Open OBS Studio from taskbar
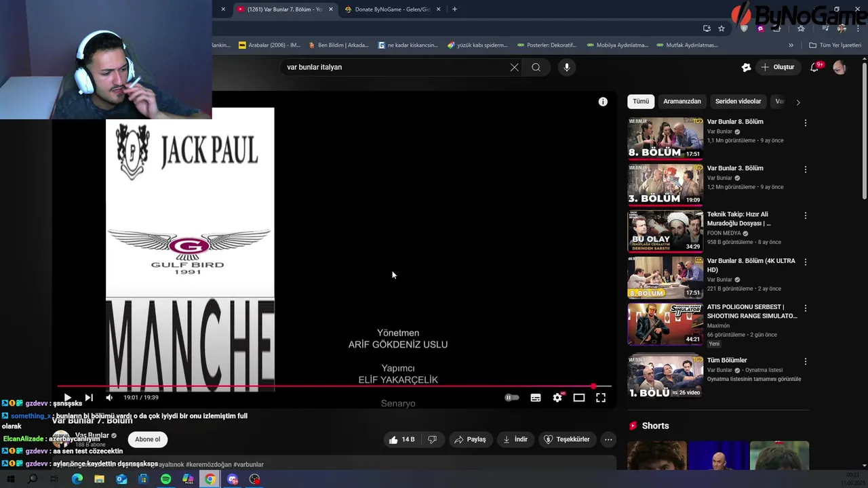This screenshot has height=488, width=868. point(254,479)
